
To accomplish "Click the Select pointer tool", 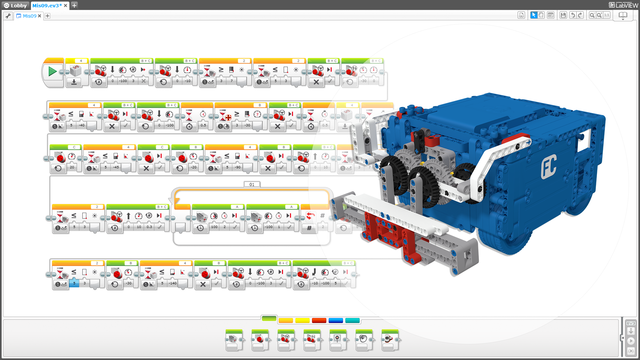I will 533,15.
